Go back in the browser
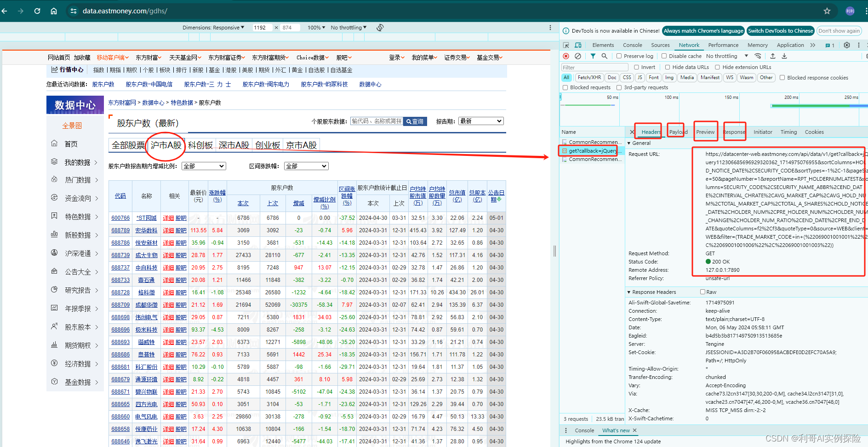The width and height of the screenshot is (868, 447). (x=5, y=11)
